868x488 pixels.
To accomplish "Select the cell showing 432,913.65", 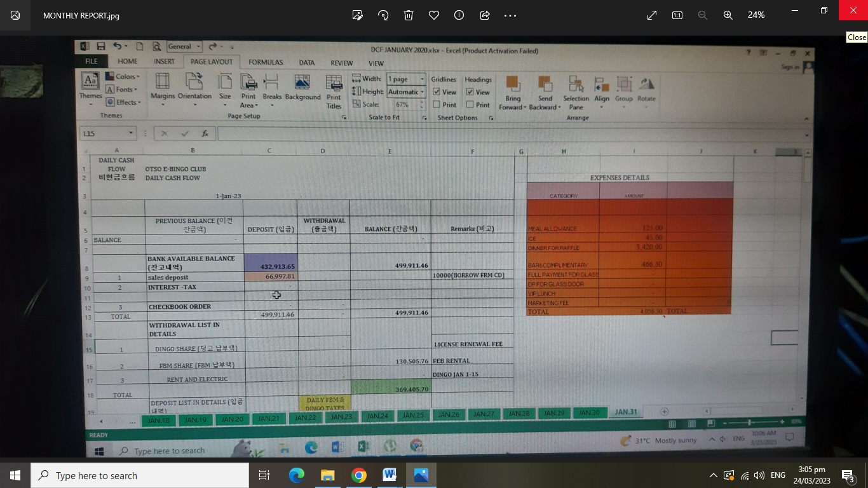I will (269, 262).
